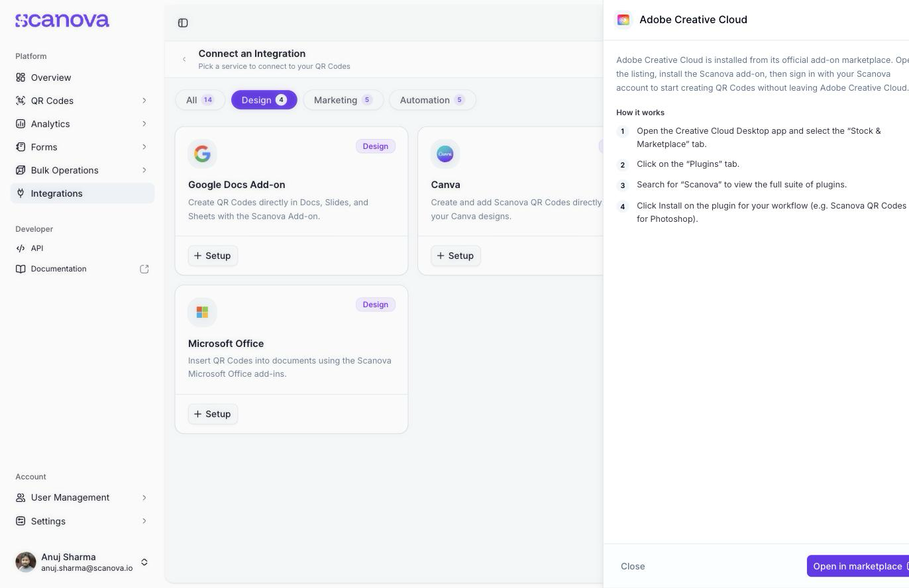
Task: Click Setup on Microsoft Office card
Action: click(213, 414)
